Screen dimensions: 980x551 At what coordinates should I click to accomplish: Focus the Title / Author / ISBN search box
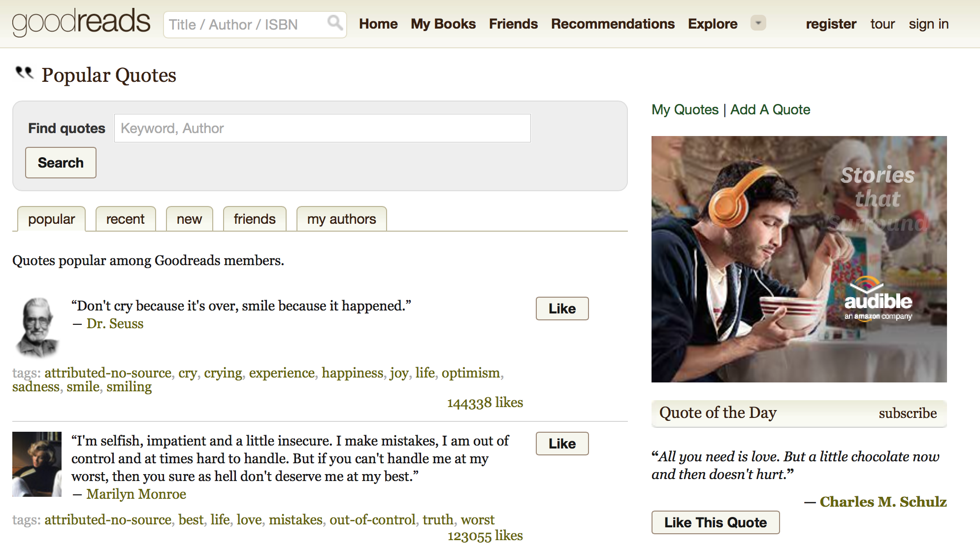255,25
